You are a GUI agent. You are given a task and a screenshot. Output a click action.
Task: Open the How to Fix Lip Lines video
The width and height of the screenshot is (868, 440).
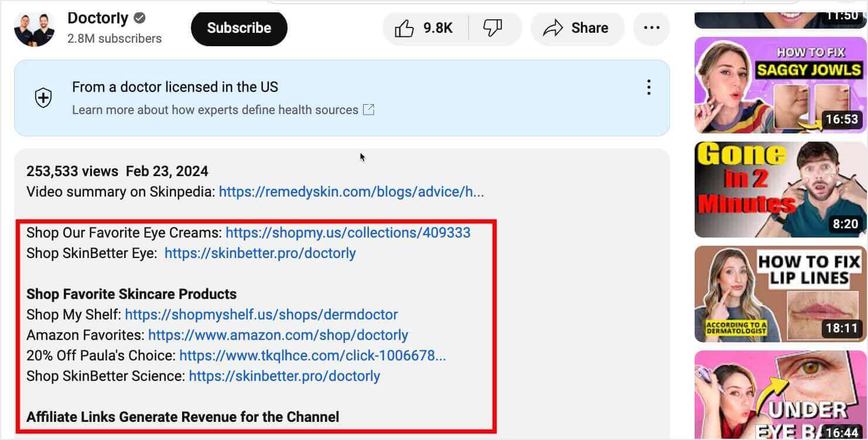[x=780, y=294]
